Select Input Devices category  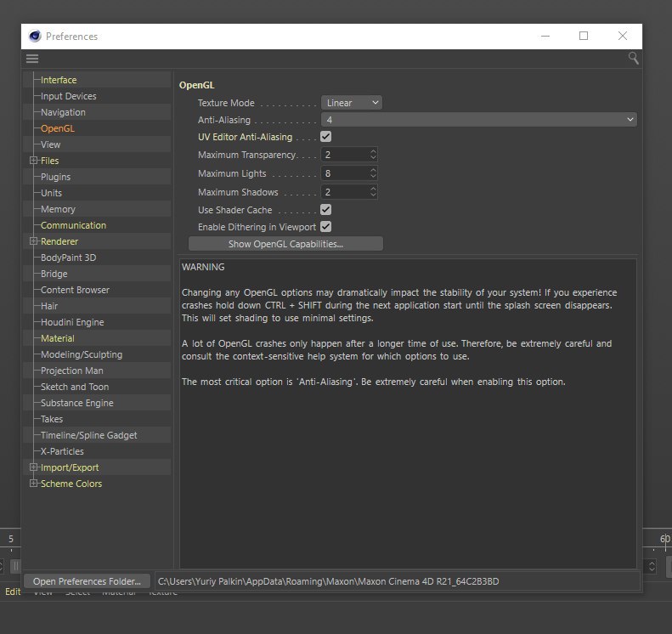[x=69, y=96]
